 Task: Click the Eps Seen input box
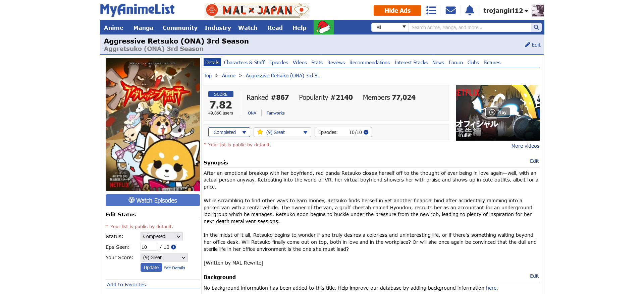coord(149,247)
